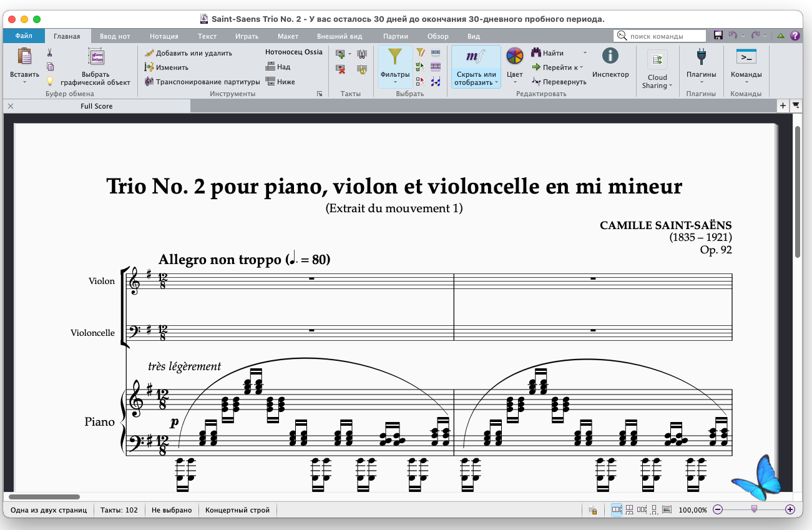812x530 pixels.
Task: Toggle single pages horizontally view
Action: click(642, 510)
